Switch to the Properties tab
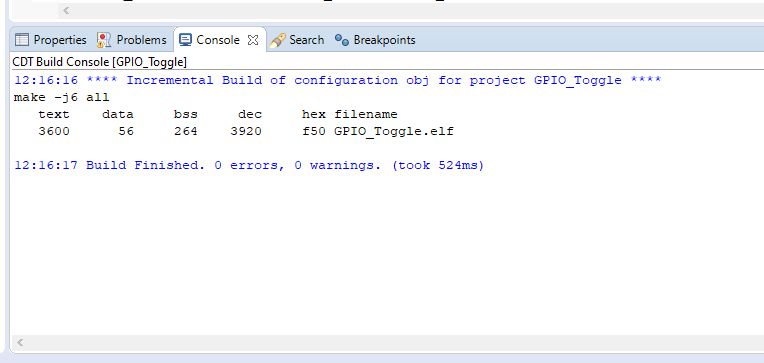This screenshot has height=363, width=764. pyautogui.click(x=51, y=40)
